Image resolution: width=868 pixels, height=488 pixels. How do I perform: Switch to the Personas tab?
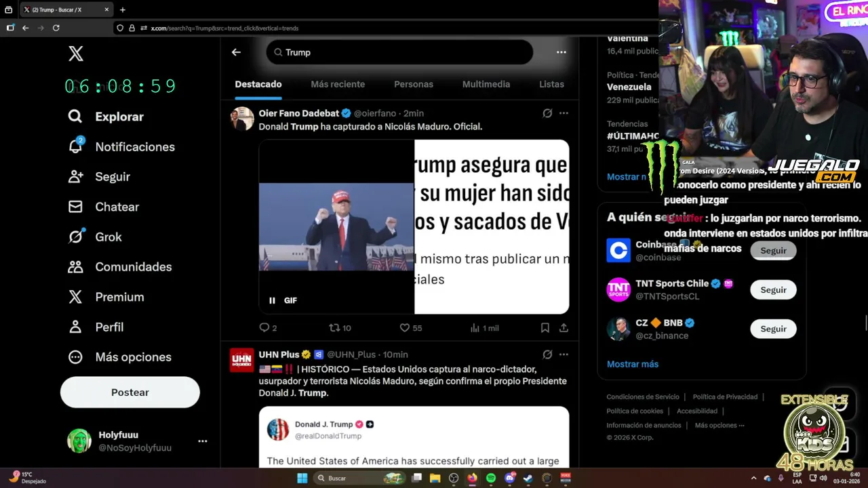pyautogui.click(x=414, y=84)
